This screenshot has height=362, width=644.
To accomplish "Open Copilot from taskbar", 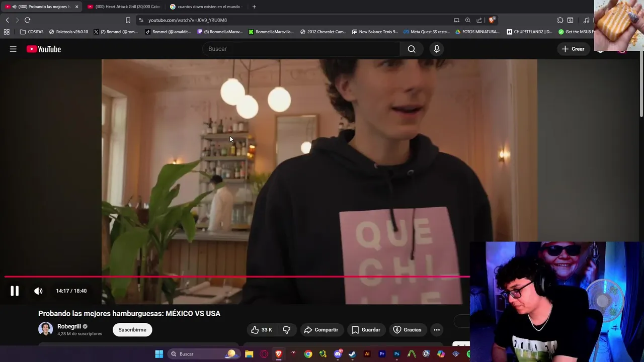I will [441, 354].
